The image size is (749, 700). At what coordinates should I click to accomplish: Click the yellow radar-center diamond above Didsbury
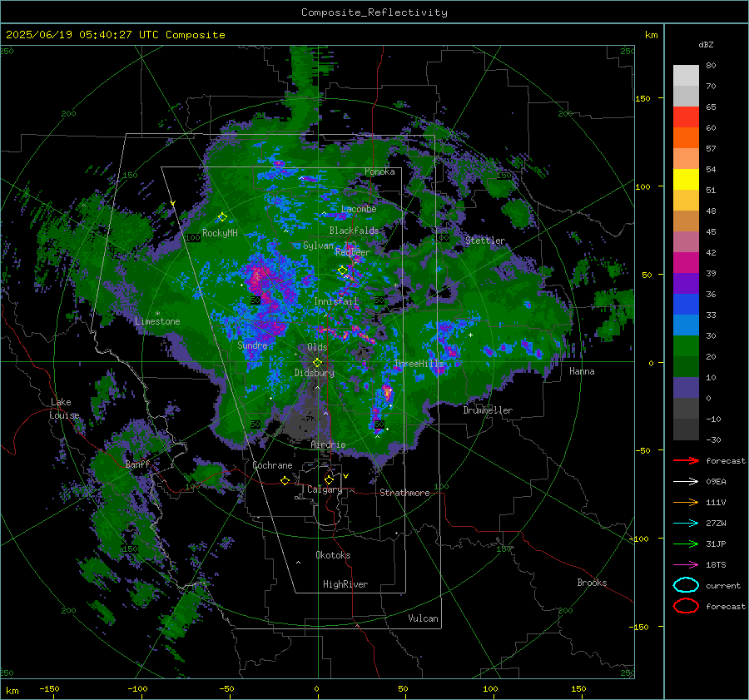[x=317, y=363]
